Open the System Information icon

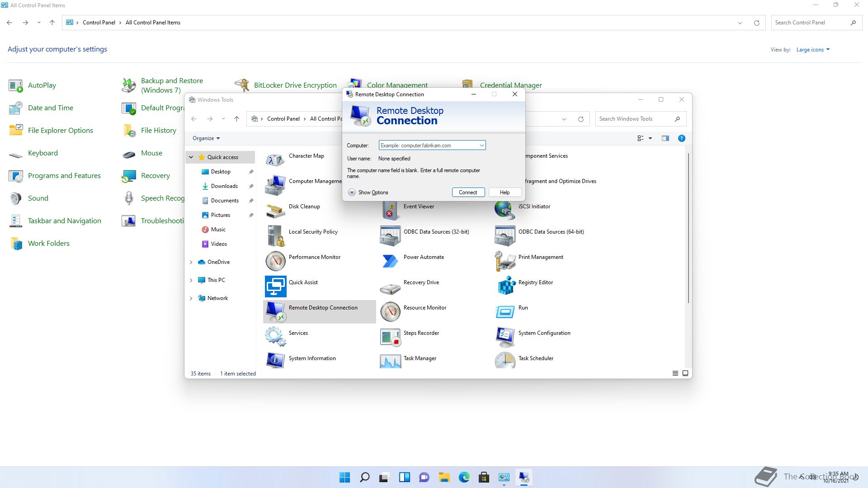[x=275, y=360]
